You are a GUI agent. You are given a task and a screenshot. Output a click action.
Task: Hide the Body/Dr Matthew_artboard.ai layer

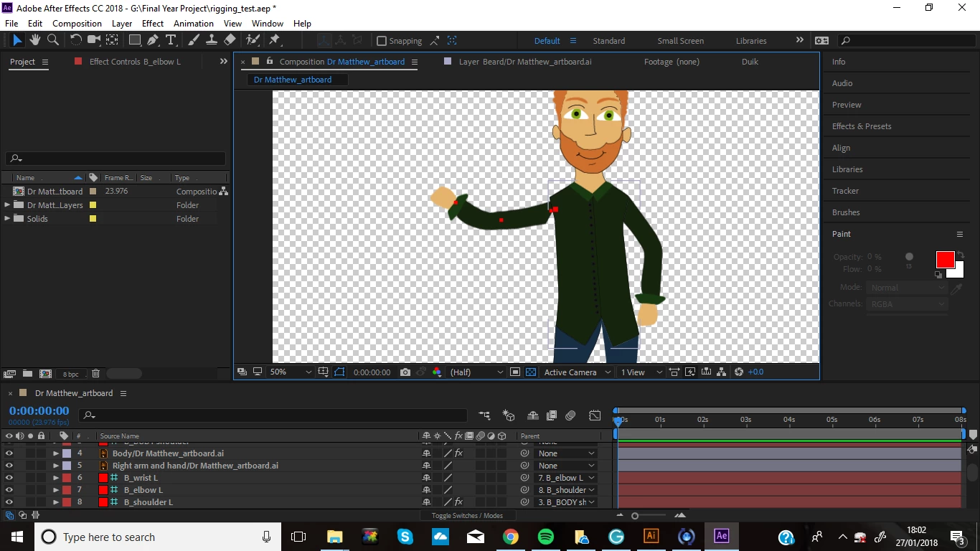click(x=9, y=453)
